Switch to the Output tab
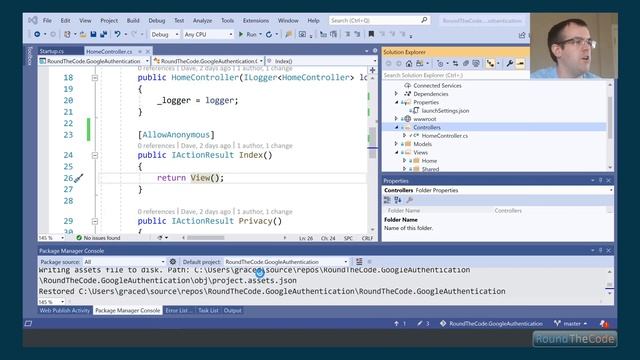 tap(233, 311)
